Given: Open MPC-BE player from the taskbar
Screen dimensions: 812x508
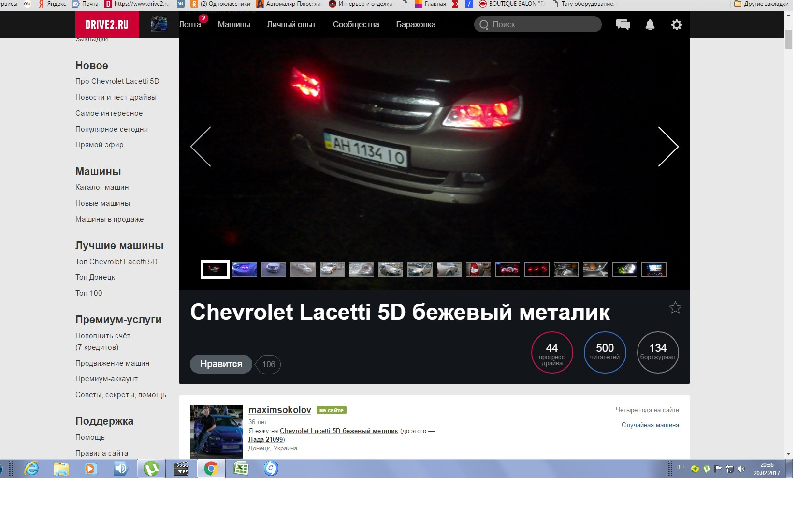Looking at the screenshot, I should coord(181,468).
